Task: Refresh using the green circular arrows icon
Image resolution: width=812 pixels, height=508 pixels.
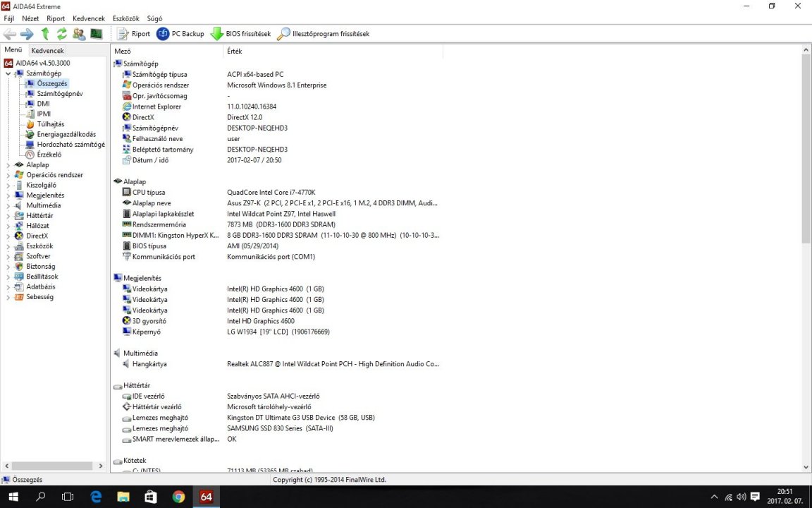Action: tap(61, 34)
